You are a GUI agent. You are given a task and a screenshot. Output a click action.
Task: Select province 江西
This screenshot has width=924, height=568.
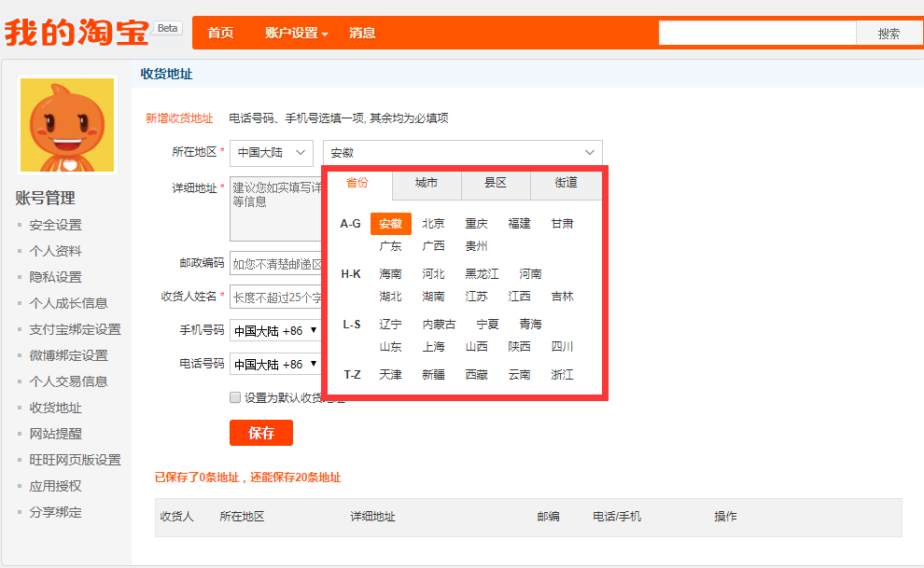tap(519, 296)
